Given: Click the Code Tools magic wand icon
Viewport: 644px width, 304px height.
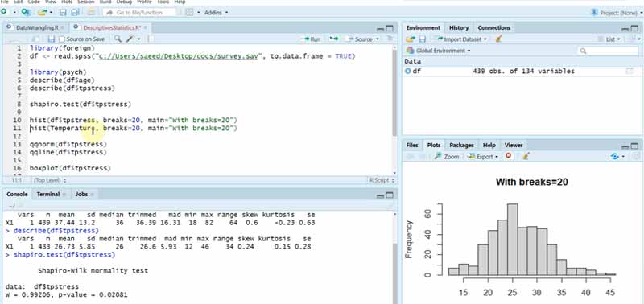Looking at the screenshot, I should [x=131, y=39].
